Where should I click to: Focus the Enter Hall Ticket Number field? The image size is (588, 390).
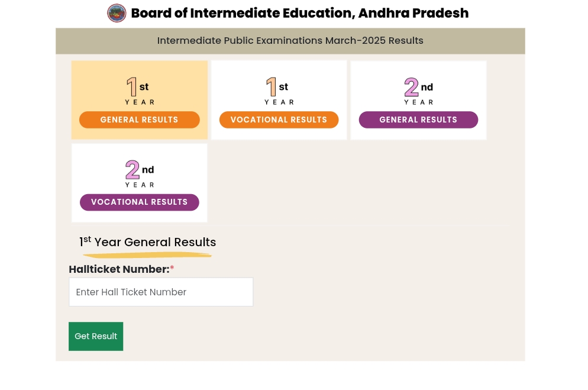pyautogui.click(x=161, y=292)
